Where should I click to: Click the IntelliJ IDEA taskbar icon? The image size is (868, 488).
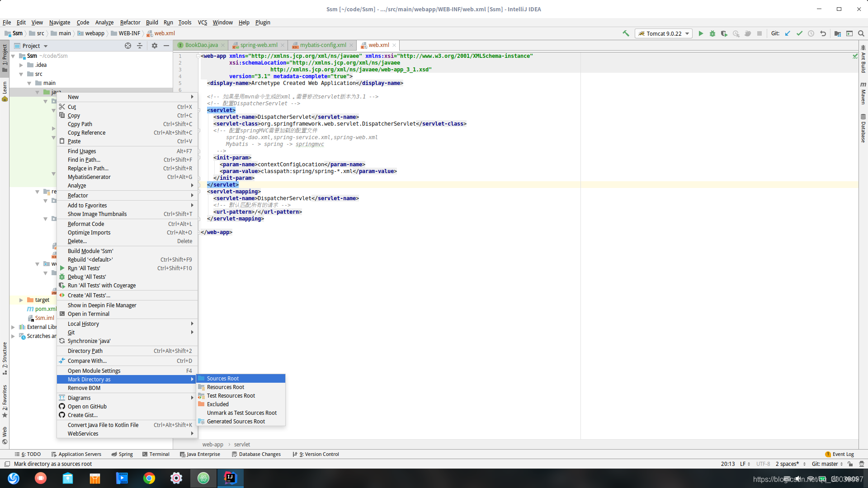(231, 478)
